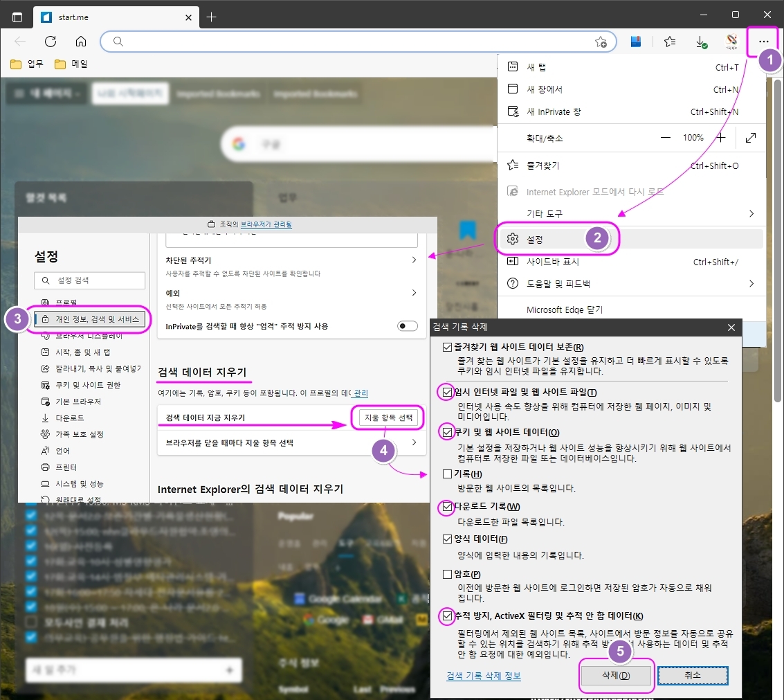
Task: Select 개인 정보, 검색 및 서비스 in settings sidebar
Action: (x=90, y=319)
